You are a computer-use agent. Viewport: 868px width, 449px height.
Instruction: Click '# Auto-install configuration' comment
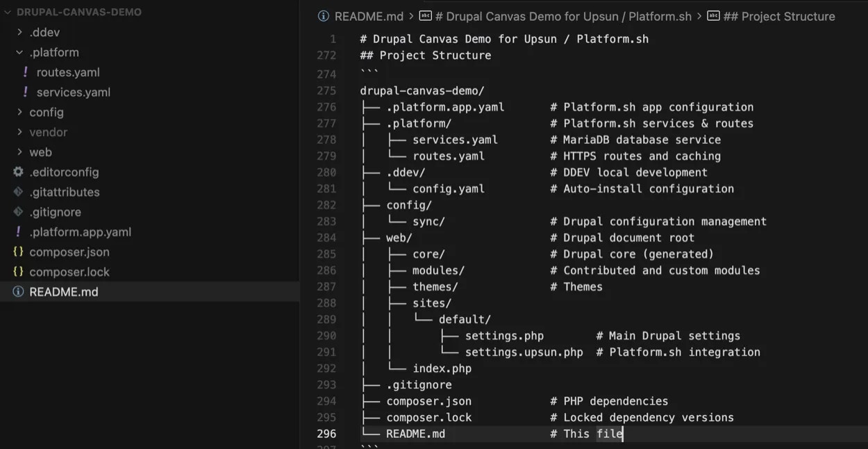click(x=642, y=188)
